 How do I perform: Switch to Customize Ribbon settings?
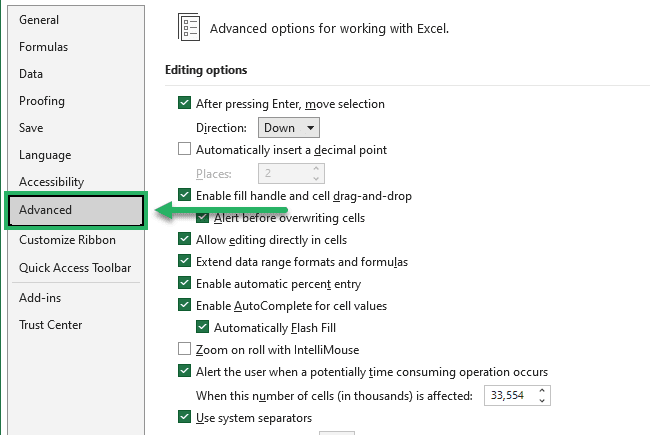pos(67,240)
